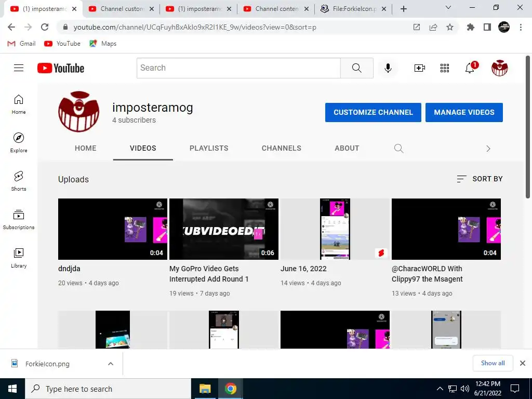Open My GoPro Video thumbnail
The image size is (532, 399).
(224, 229)
